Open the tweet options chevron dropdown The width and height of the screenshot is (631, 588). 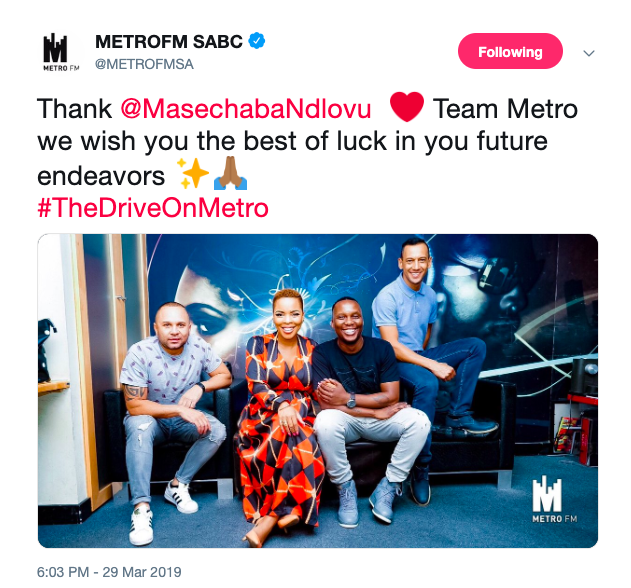(x=589, y=53)
